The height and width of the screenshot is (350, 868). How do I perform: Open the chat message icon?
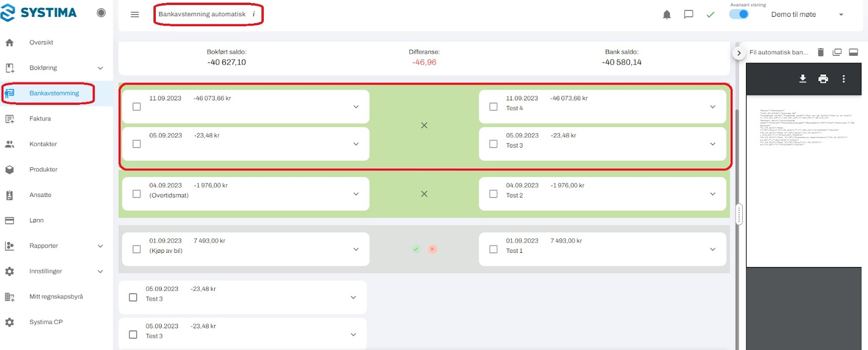click(688, 15)
